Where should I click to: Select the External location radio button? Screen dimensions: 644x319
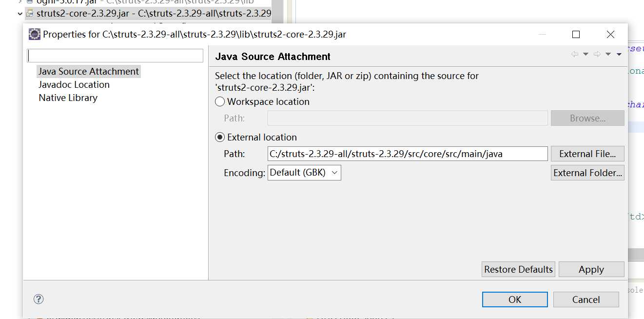pyautogui.click(x=220, y=137)
